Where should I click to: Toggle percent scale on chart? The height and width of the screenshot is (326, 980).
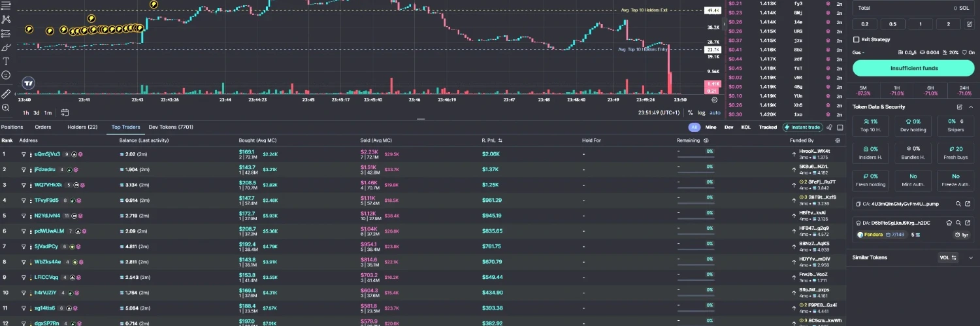tap(690, 112)
